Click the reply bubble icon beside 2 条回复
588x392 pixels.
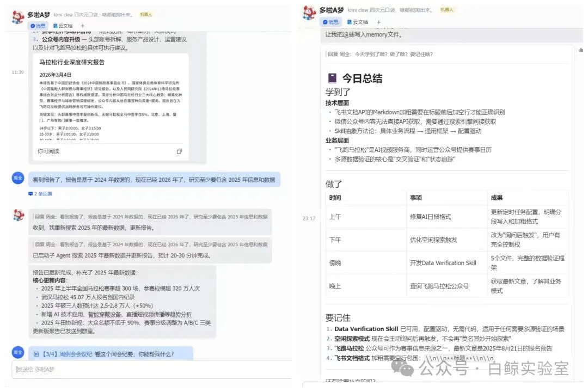tap(30, 194)
